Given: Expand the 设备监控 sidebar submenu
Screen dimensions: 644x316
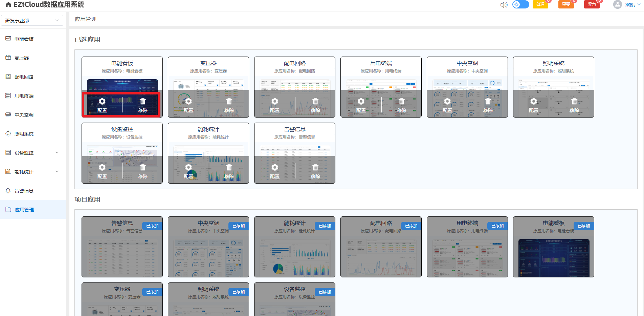Looking at the screenshot, I should [x=57, y=153].
